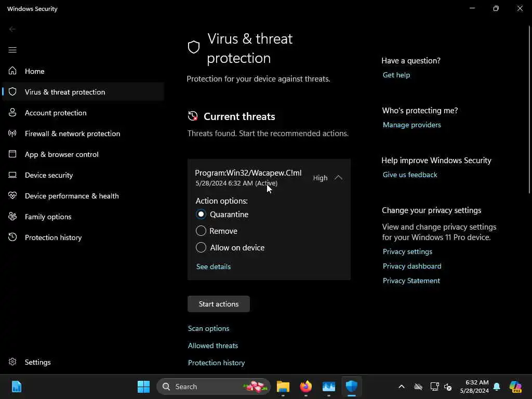Open Settings in the sidebar
This screenshot has width=532, height=399.
pyautogui.click(x=83, y=362)
